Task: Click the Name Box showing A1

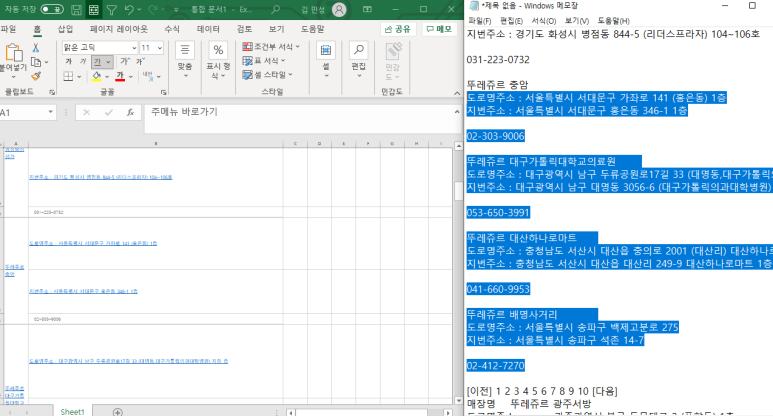Action: (x=26, y=112)
